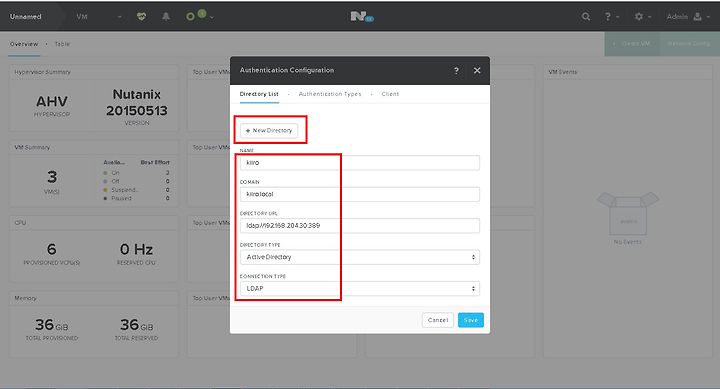Click the Network Config button
Image resolution: width=720 pixels, height=389 pixels.
[x=689, y=44]
